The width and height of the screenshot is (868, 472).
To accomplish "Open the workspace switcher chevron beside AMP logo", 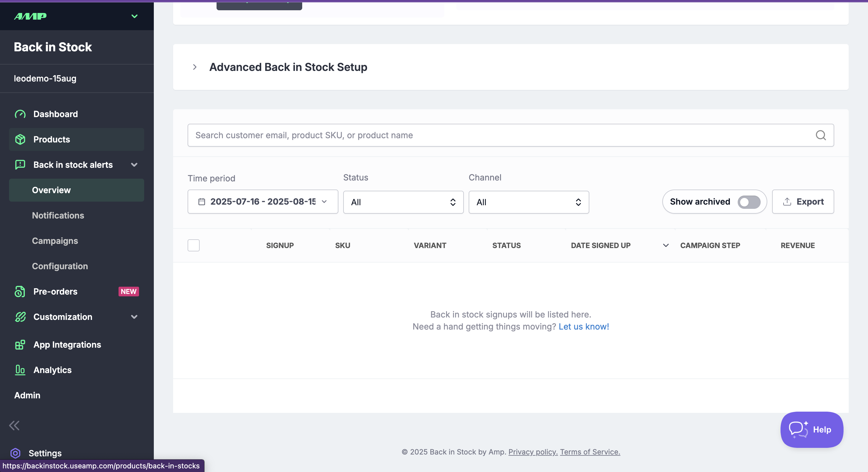I will tap(135, 16).
